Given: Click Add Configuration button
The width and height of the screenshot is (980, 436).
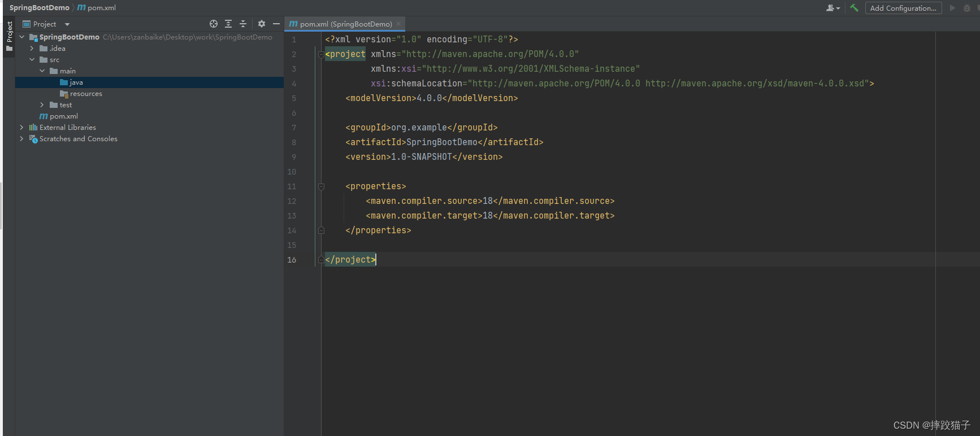Looking at the screenshot, I should click(903, 8).
